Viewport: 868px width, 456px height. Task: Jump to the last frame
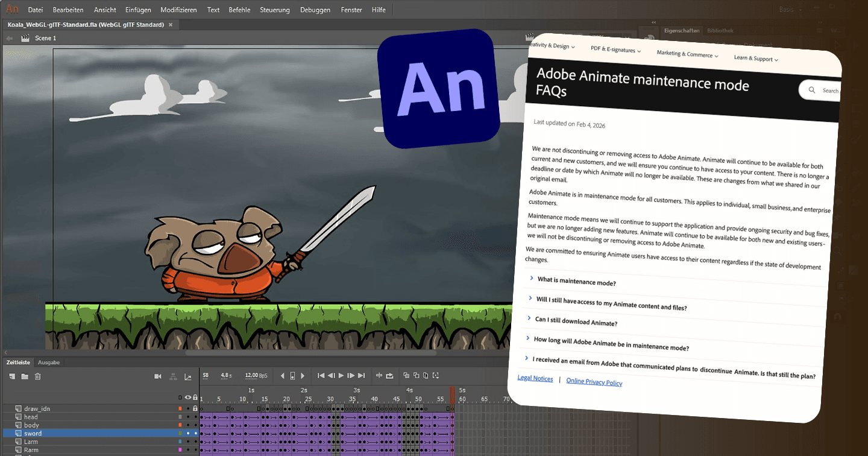click(361, 376)
